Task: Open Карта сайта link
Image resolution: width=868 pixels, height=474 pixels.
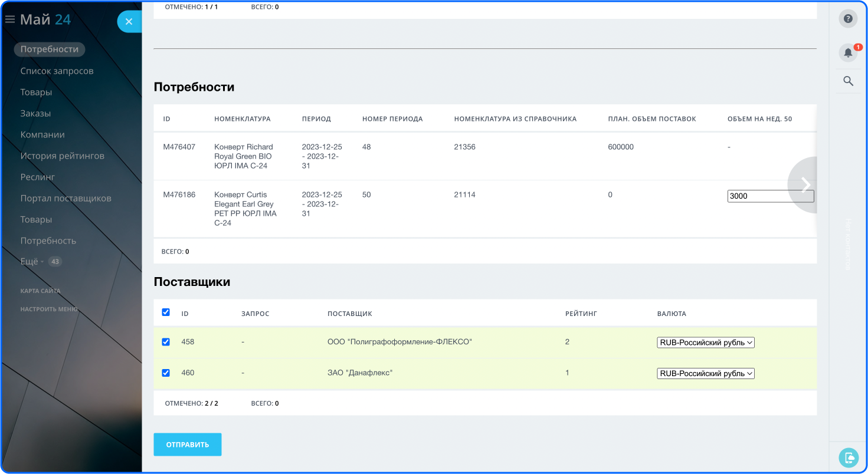Action: (x=40, y=291)
